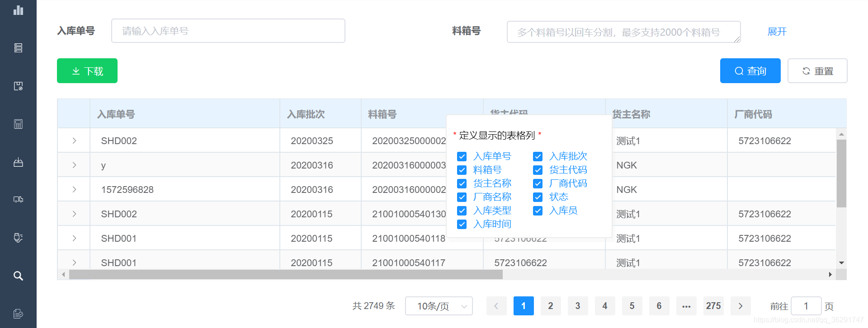
Task: Click the table's horizontal scrollbar thumb
Action: tap(286, 274)
